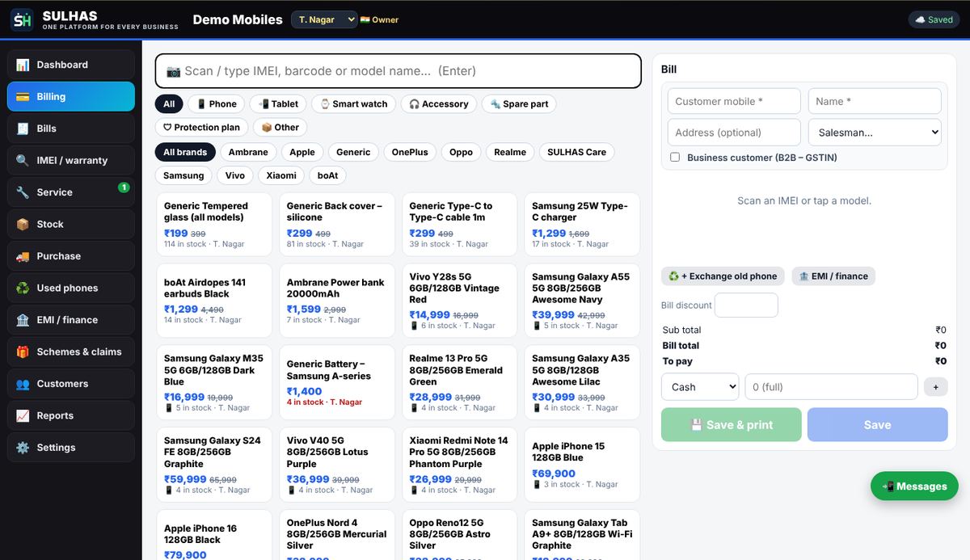Screen dimensions: 970x560
Task: Filter products by Protection plan category
Action: (201, 128)
